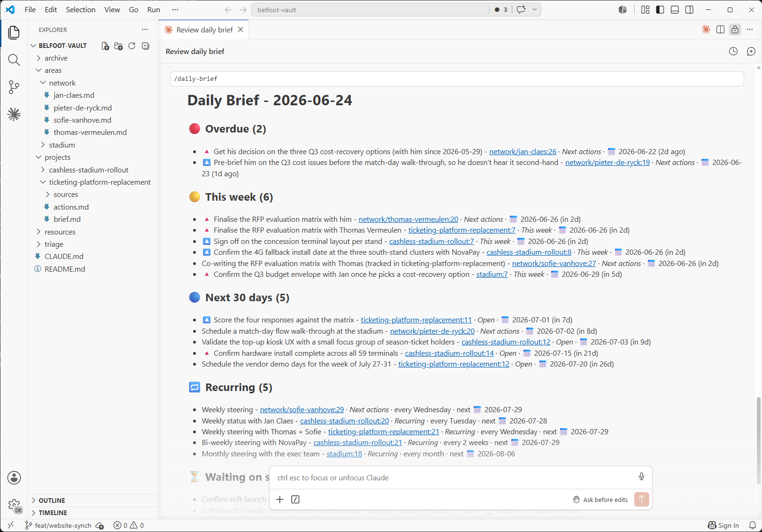
Task: Toggle the bottom panel
Action: pos(675,10)
